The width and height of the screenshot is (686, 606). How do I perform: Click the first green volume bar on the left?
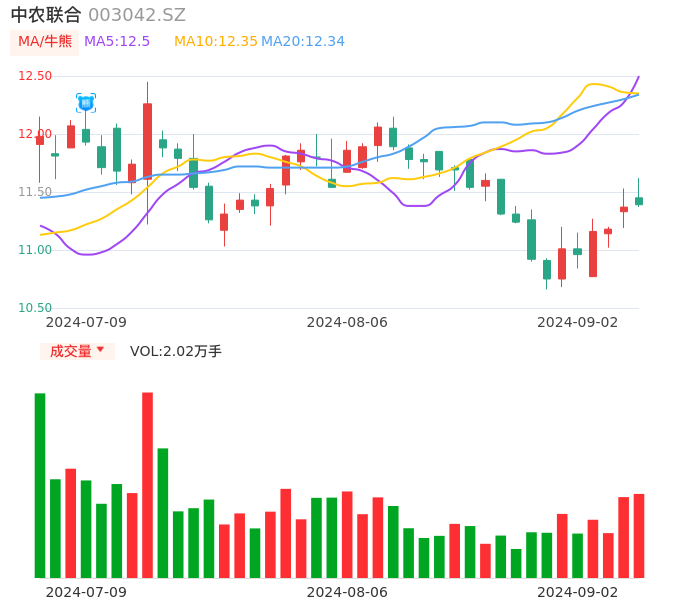coord(40,485)
